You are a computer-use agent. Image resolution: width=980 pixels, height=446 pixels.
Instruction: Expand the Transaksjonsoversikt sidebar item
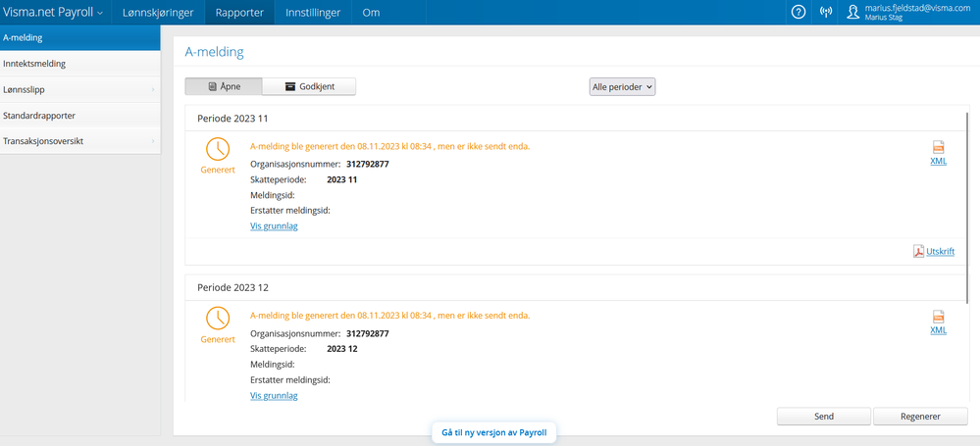[x=80, y=141]
